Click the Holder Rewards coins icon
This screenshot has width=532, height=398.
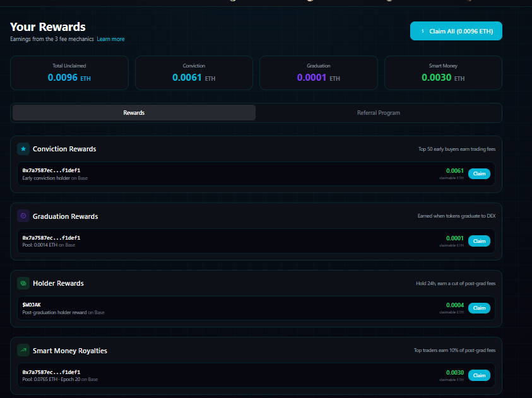pyautogui.click(x=23, y=283)
